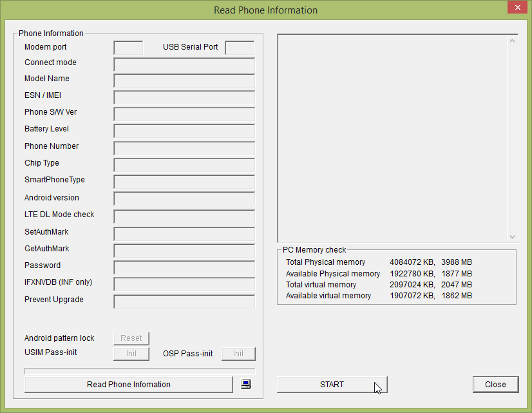Click the Password field

[x=184, y=267]
